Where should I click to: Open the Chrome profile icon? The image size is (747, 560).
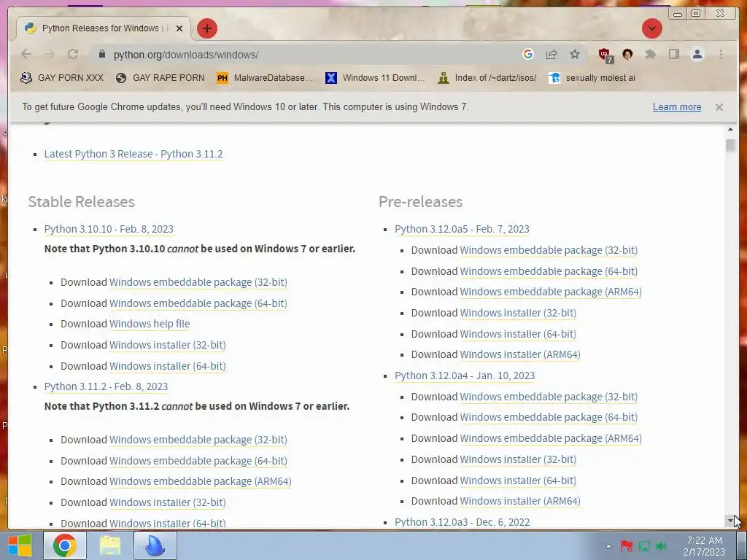click(697, 54)
